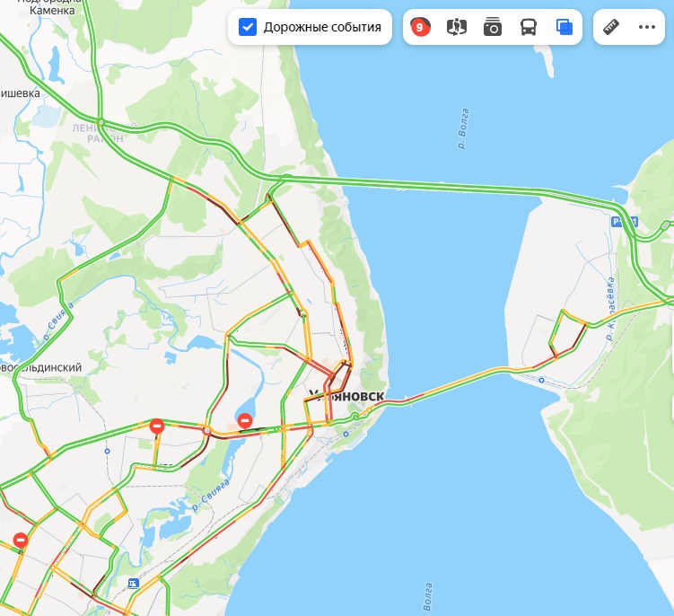
Task: Click the Ленинский район district label
Action: click(104, 133)
